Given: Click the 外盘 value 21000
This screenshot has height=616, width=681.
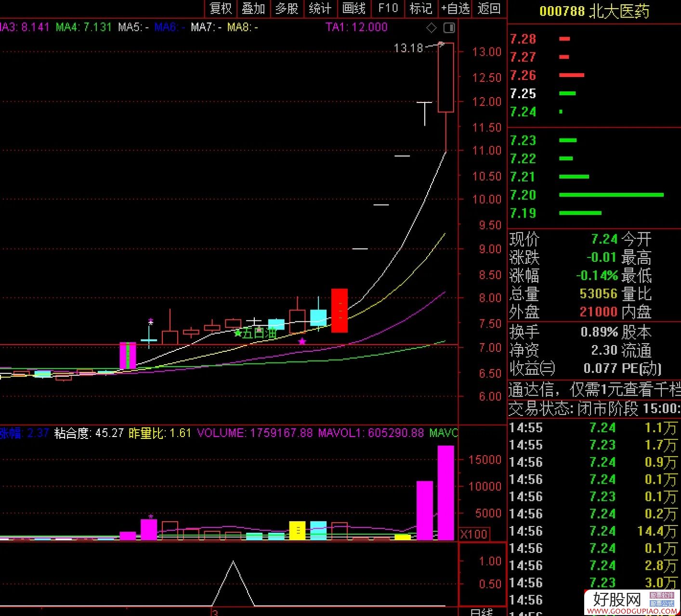Looking at the screenshot, I should click(599, 312).
